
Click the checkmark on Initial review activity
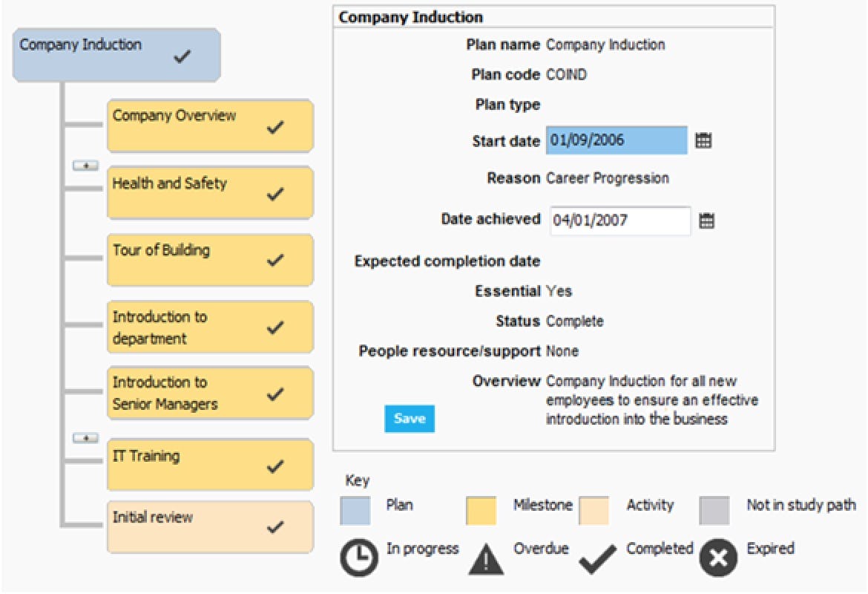pos(275,527)
